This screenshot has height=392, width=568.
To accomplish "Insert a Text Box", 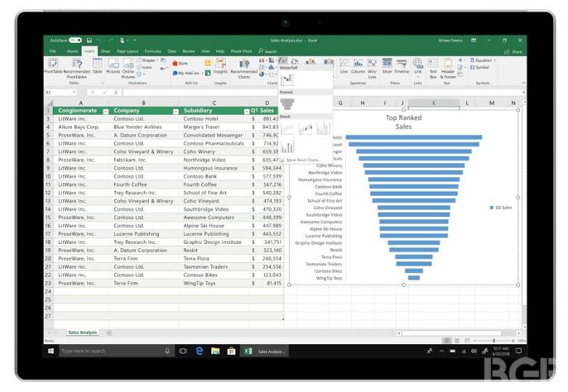I will [433, 68].
